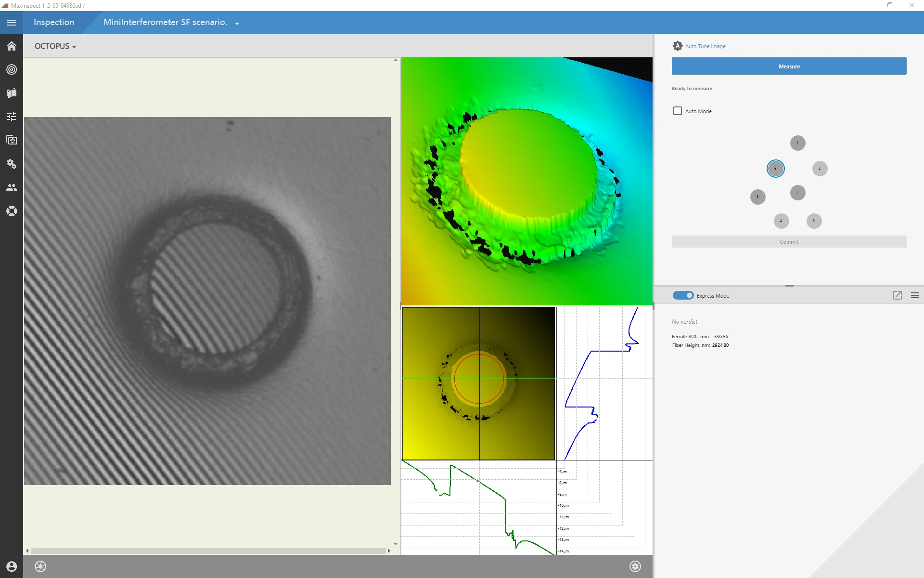Toggle the Express Mode switch
The height and width of the screenshot is (578, 924).
683,296
